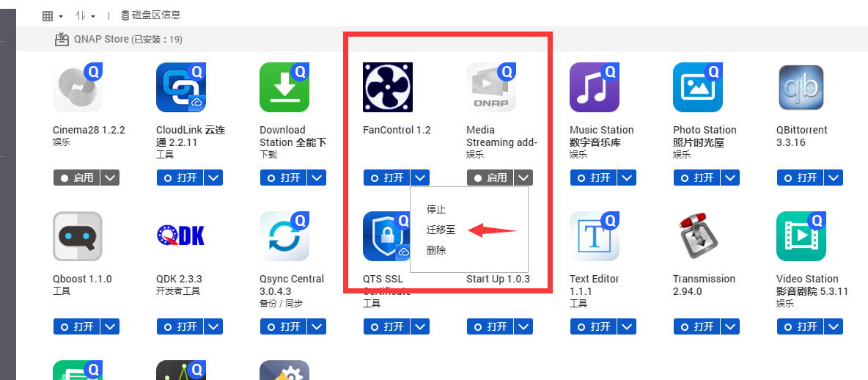The image size is (868, 380).
Task: Open Download Station with 打开 button
Action: (x=284, y=178)
